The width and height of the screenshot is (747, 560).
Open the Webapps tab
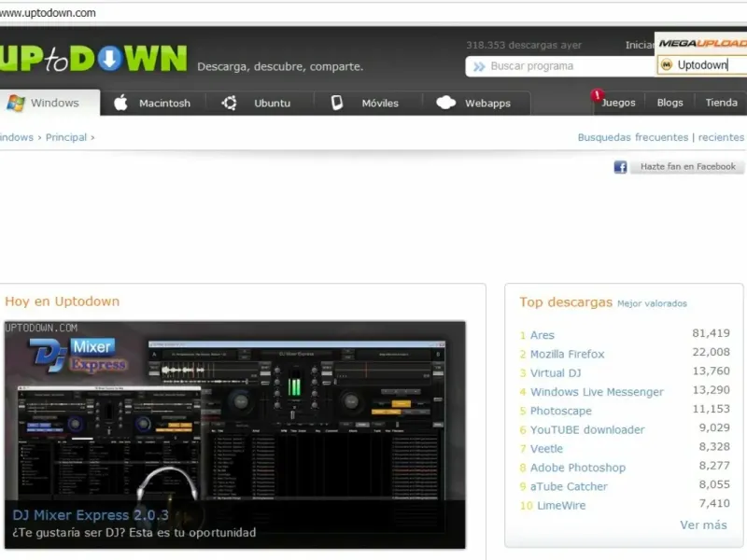(475, 103)
